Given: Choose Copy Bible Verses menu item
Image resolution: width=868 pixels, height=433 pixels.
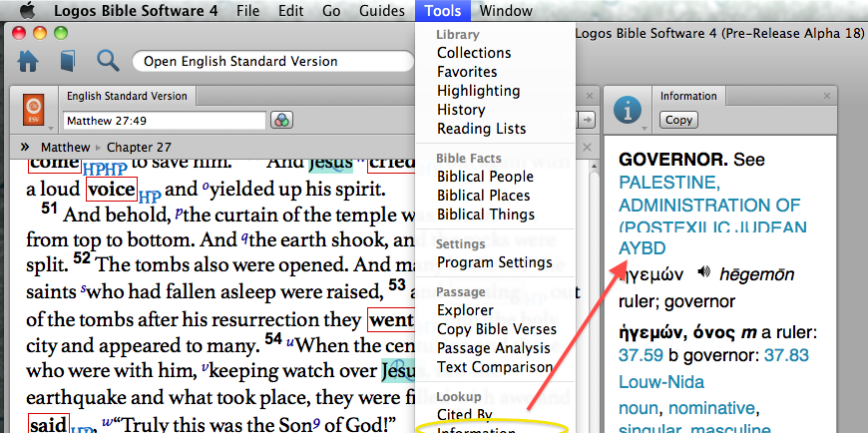Looking at the screenshot, I should pyautogui.click(x=497, y=329).
